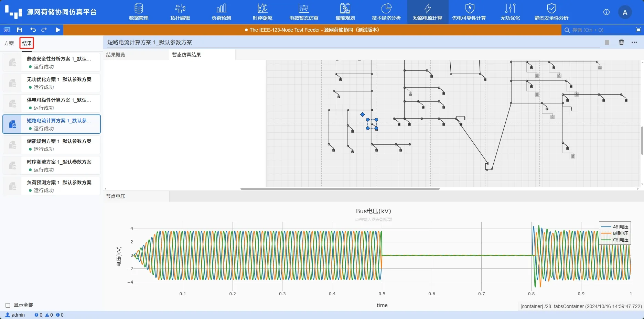
Task: Switch to the 方案 tab
Action: tap(9, 43)
